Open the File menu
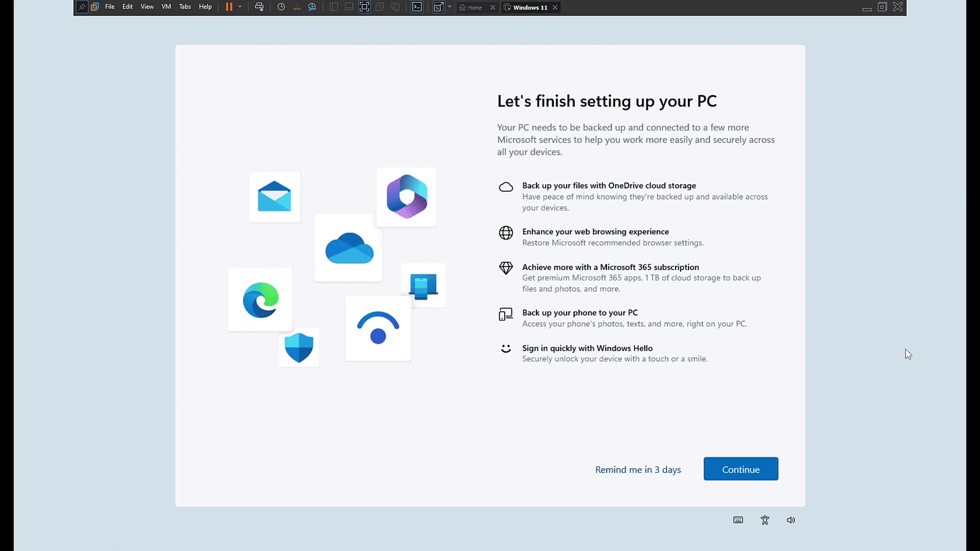 (110, 7)
